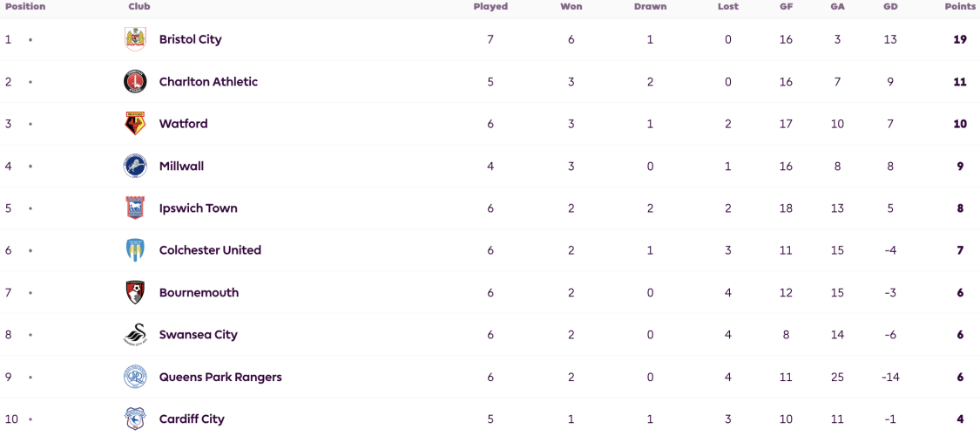Click the Position column header

click(x=25, y=7)
